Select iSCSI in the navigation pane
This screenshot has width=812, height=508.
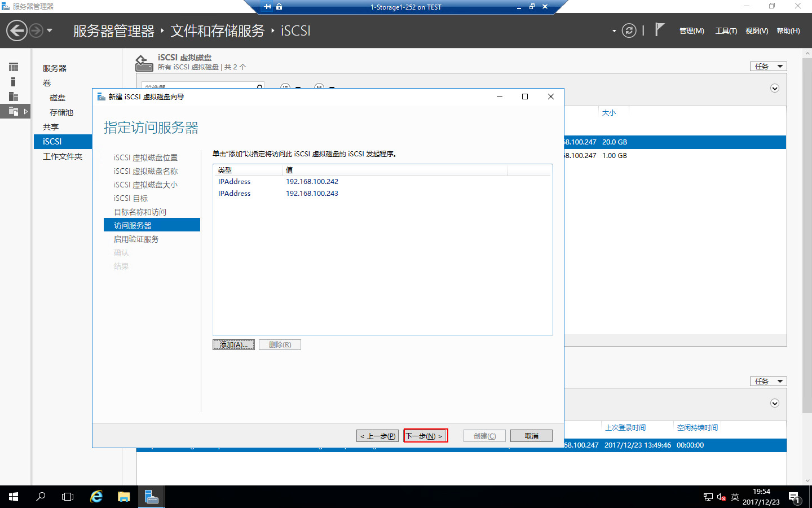pyautogui.click(x=63, y=142)
